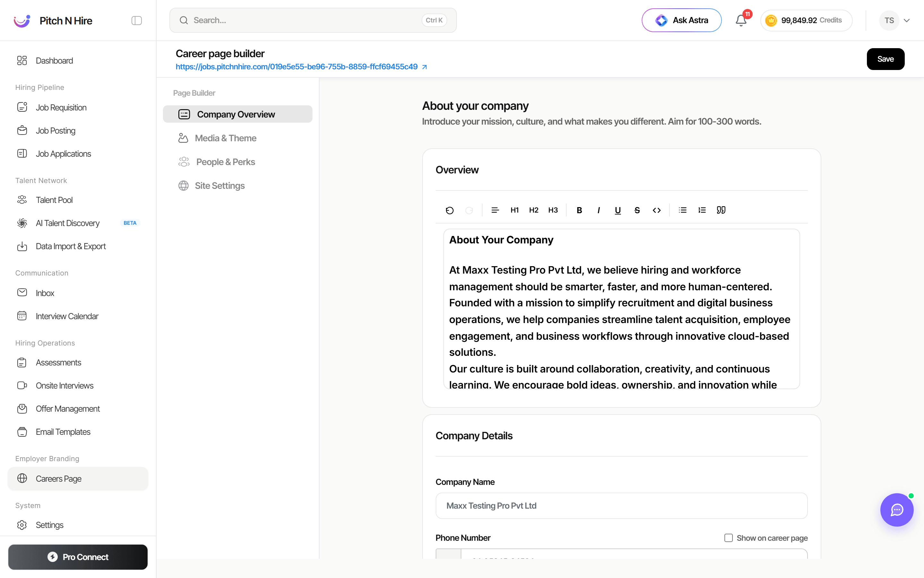Open the notifications bell
The width and height of the screenshot is (924, 578).
(x=741, y=20)
